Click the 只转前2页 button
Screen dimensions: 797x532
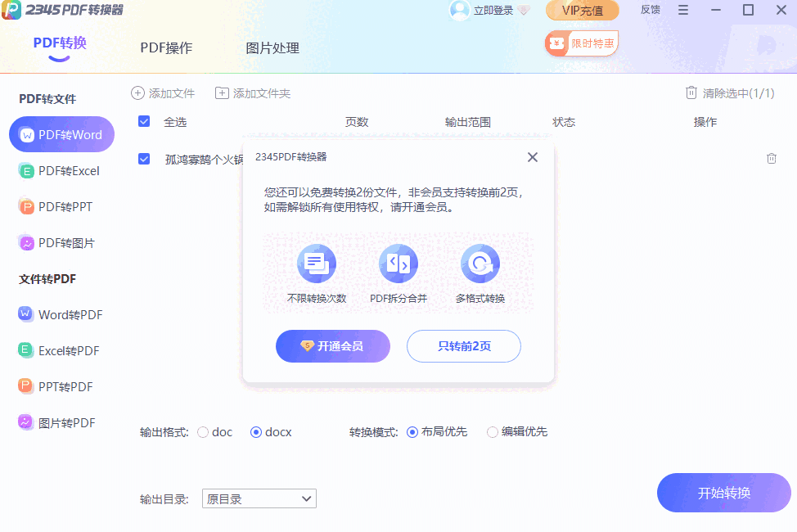click(464, 346)
